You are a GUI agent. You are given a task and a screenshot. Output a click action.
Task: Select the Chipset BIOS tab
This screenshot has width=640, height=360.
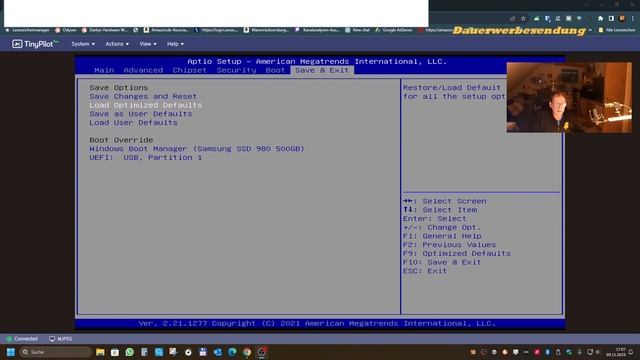[189, 70]
